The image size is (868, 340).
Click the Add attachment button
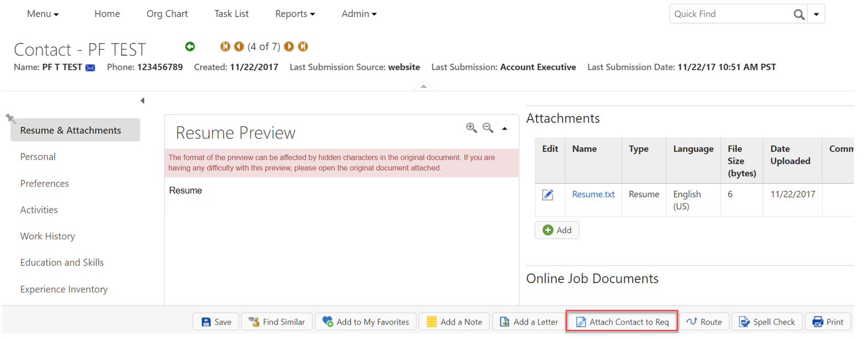[x=557, y=230]
